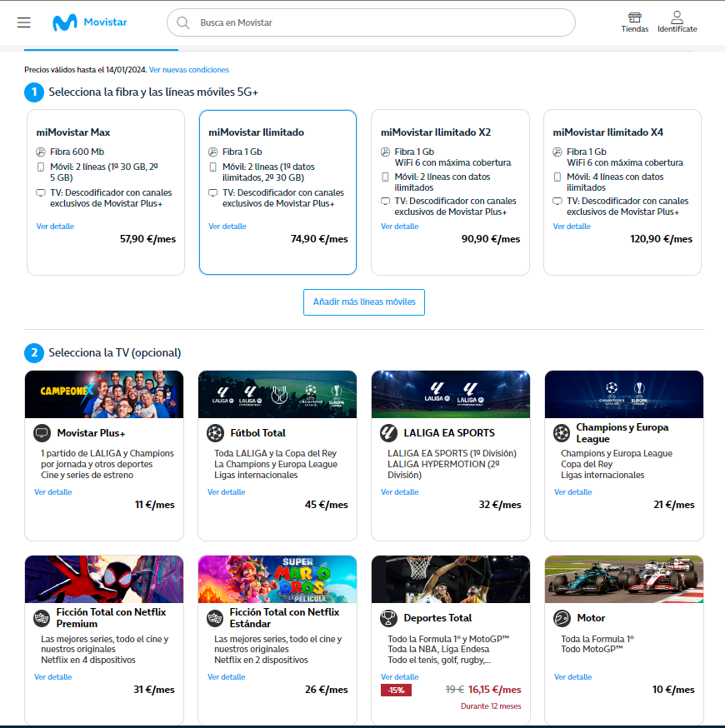The height and width of the screenshot is (728, 725).
Task: Open Ver nuevas condiciones link
Action: (189, 70)
